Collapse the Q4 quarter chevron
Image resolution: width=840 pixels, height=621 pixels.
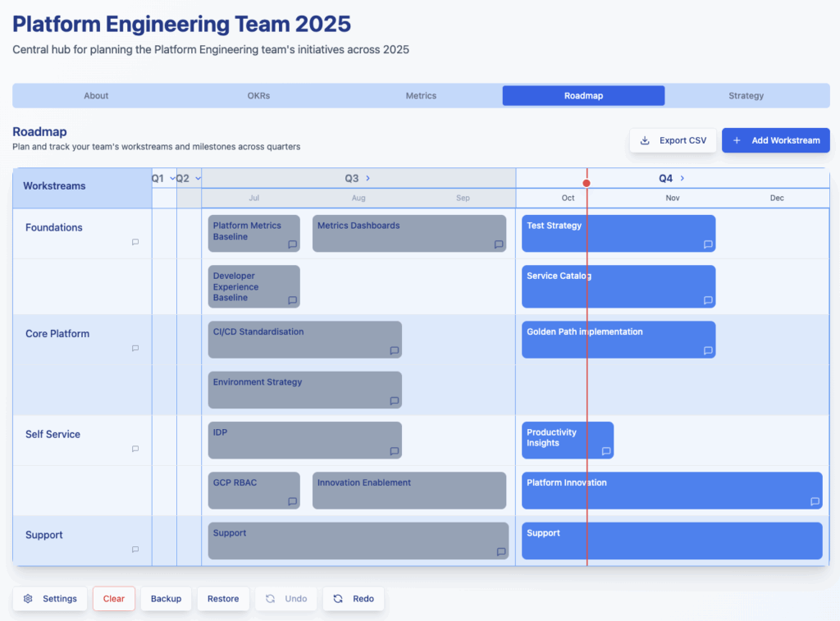click(682, 178)
